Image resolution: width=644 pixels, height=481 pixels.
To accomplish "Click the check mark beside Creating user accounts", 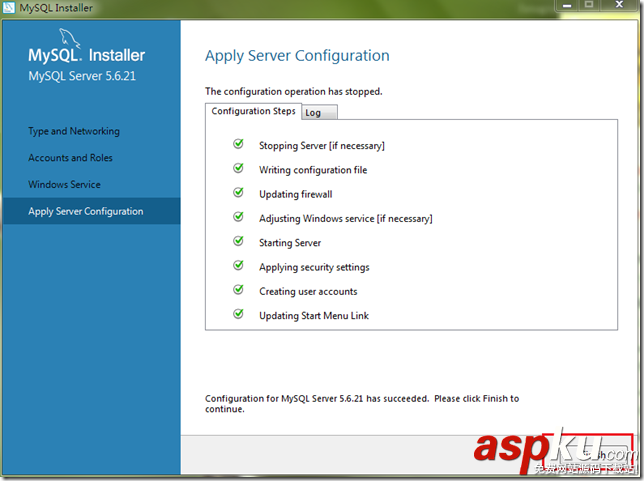I will (238, 289).
